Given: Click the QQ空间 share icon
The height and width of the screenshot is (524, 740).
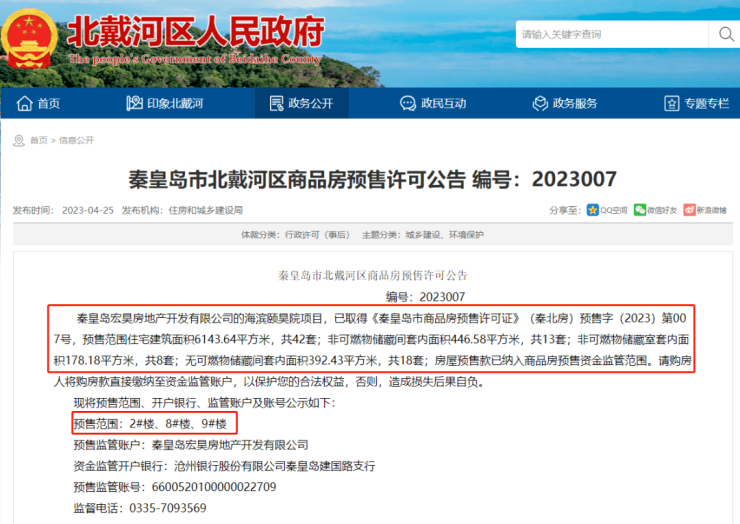Looking at the screenshot, I should (x=592, y=210).
